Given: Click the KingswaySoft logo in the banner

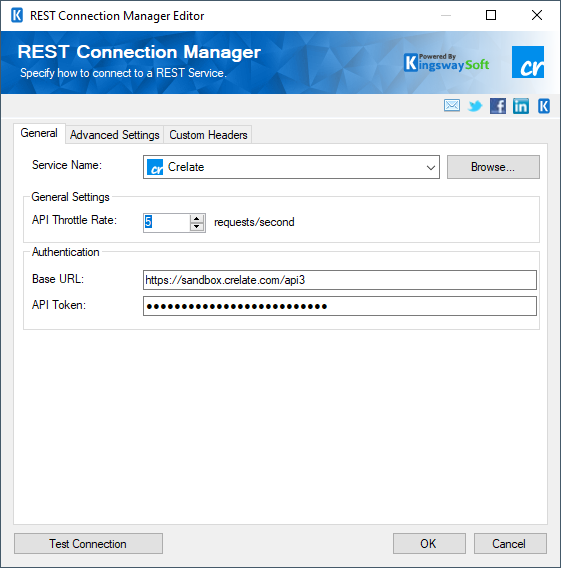Looking at the screenshot, I should tap(446, 63).
